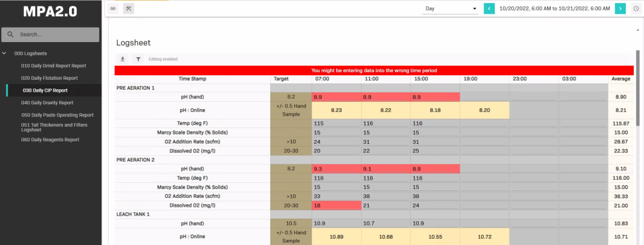Screen dimensions: 644x245
Task: Open the Day period dropdown
Action: [x=450, y=9]
